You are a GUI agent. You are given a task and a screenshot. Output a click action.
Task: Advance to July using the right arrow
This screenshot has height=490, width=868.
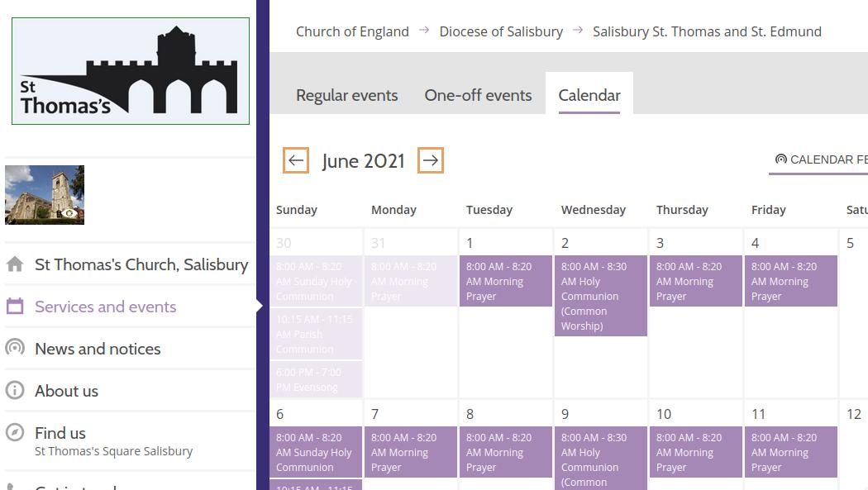430,160
